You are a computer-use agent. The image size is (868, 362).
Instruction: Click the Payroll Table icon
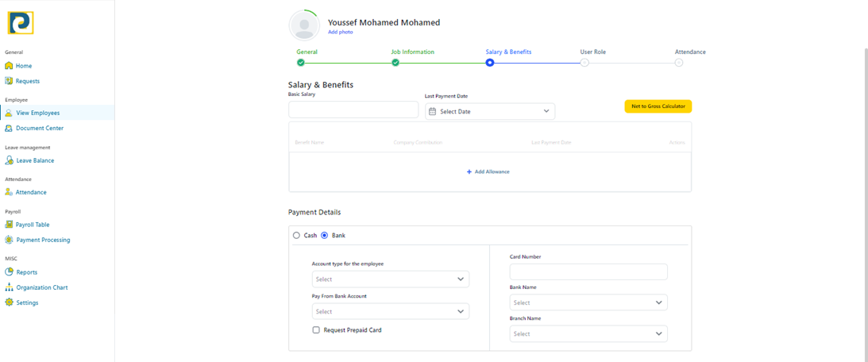pyautogui.click(x=9, y=225)
